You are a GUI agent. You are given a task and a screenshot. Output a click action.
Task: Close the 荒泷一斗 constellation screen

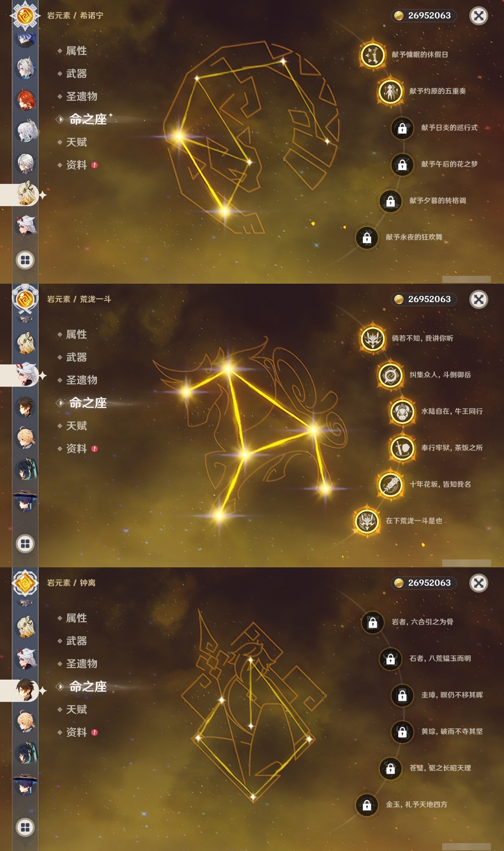pos(479,299)
